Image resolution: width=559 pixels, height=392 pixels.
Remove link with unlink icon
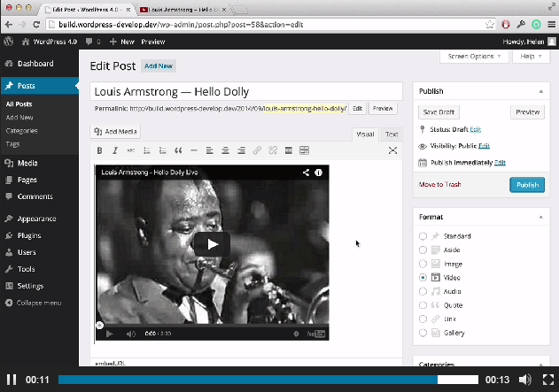coord(273,150)
